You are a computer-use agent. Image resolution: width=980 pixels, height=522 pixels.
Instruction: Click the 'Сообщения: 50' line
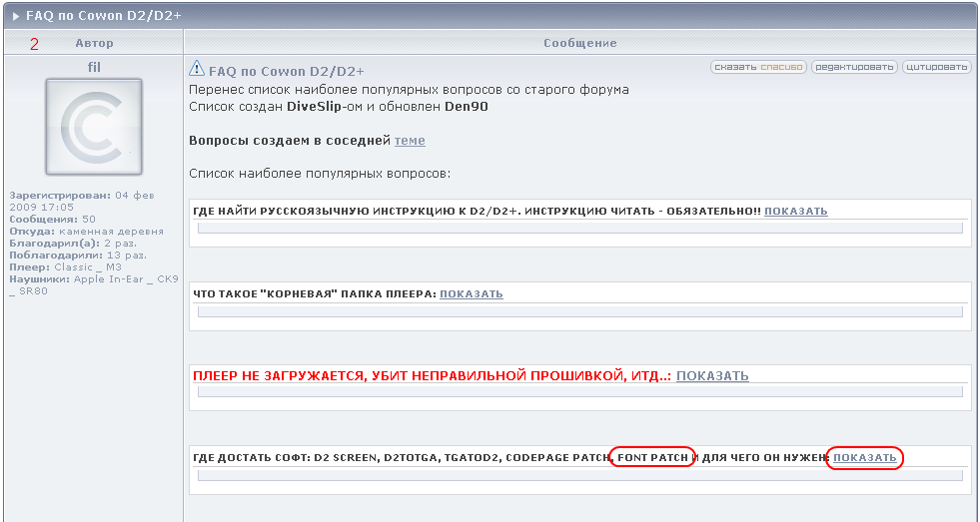pyautogui.click(x=53, y=220)
